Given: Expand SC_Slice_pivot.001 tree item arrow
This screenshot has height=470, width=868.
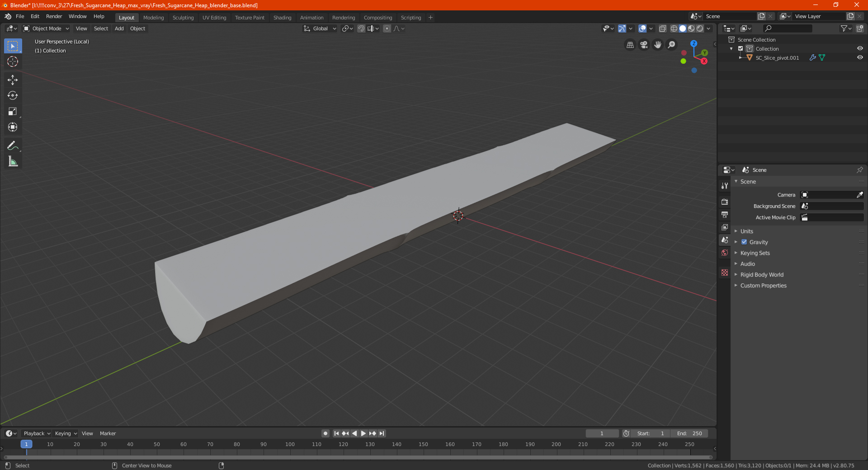Looking at the screenshot, I should pos(741,57).
